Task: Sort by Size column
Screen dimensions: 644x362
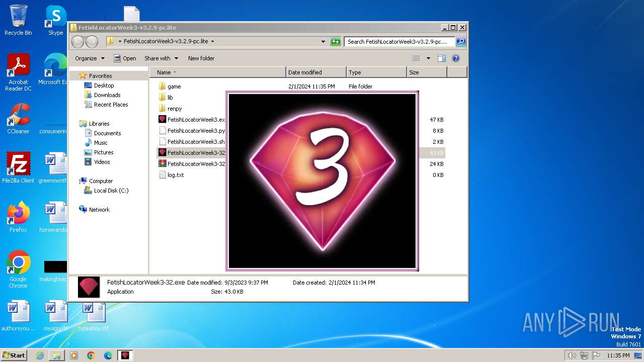Action: click(x=427, y=72)
